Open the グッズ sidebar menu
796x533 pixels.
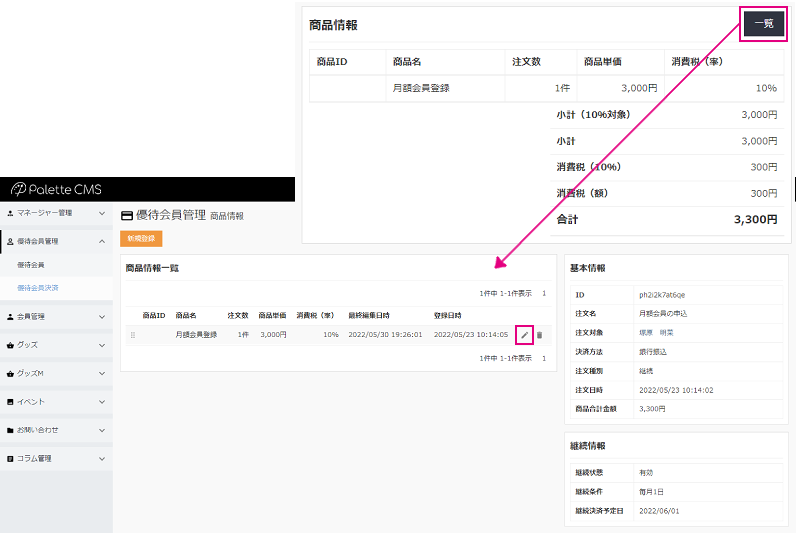[x=56, y=345]
